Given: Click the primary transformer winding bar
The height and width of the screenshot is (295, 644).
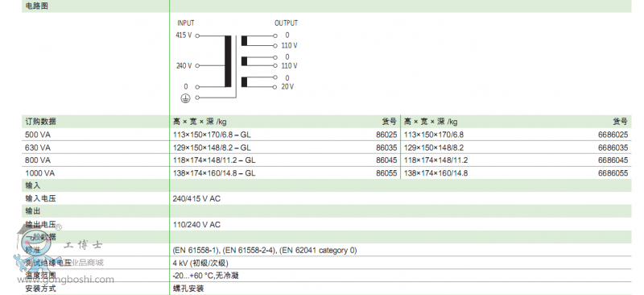Looking at the screenshot, I should click(x=228, y=61).
